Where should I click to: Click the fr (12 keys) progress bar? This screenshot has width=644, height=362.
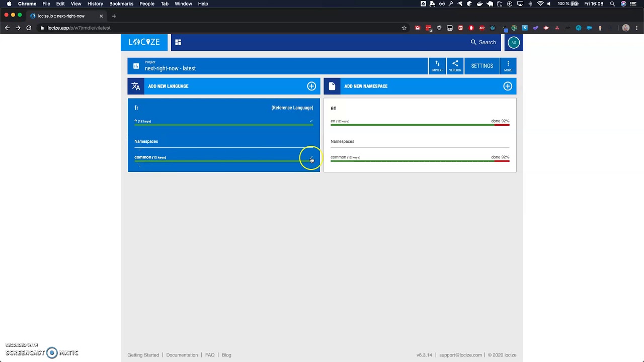click(223, 125)
